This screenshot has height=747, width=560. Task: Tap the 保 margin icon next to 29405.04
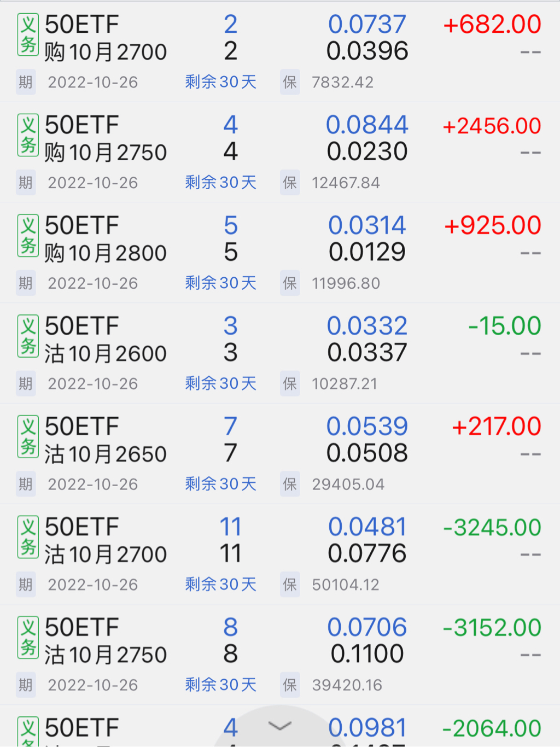click(x=290, y=484)
